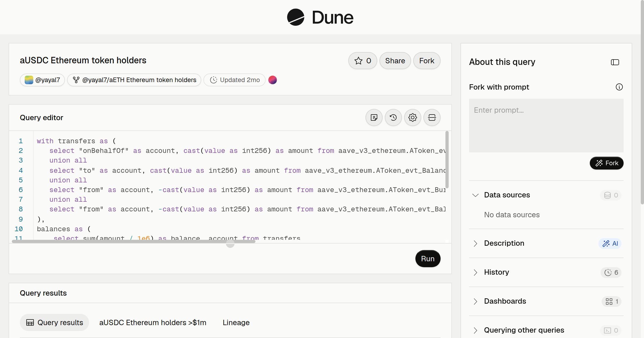644x338 pixels.
Task: Click line 1 of the SQL editor
Action: (x=76, y=141)
